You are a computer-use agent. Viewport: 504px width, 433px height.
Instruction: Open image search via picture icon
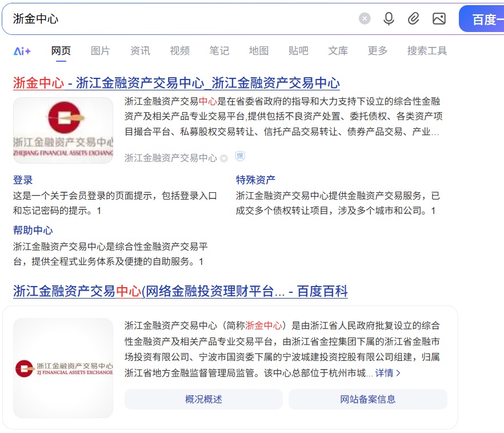click(439, 19)
